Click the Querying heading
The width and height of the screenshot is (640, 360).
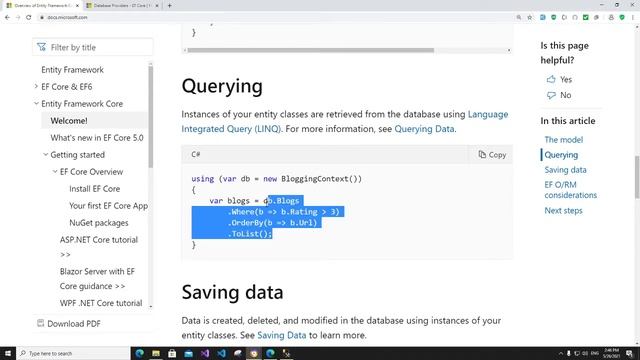[x=222, y=87]
